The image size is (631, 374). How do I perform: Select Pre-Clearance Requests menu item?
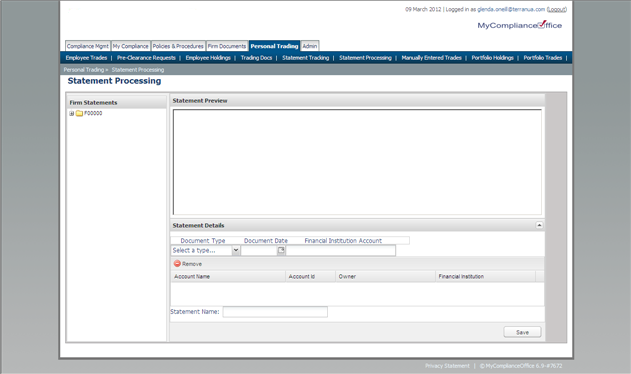click(146, 58)
